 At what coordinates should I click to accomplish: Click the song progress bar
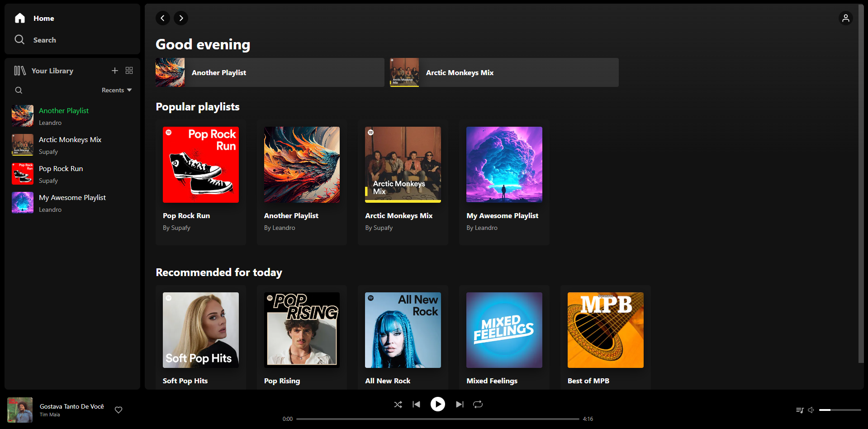pos(438,419)
